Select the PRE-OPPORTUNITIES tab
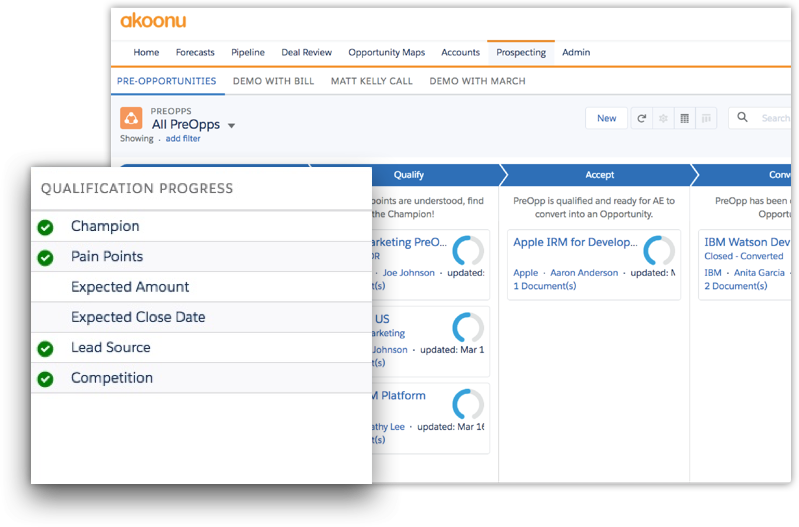 167,81
